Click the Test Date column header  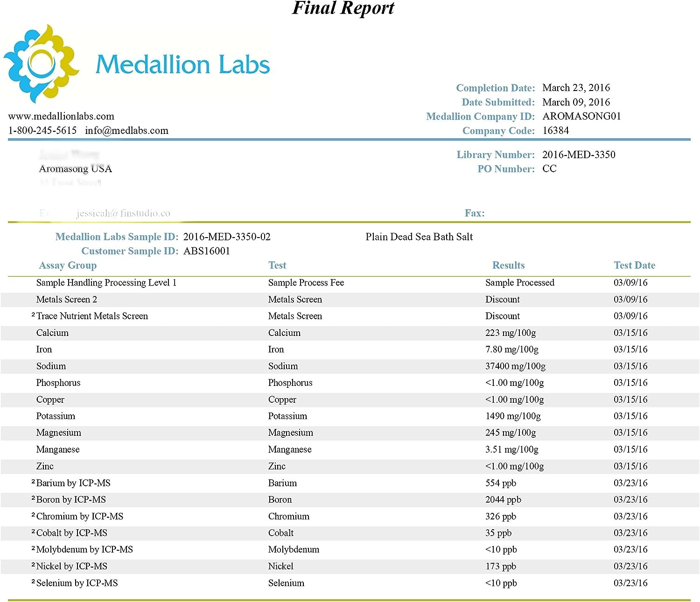coord(634,266)
